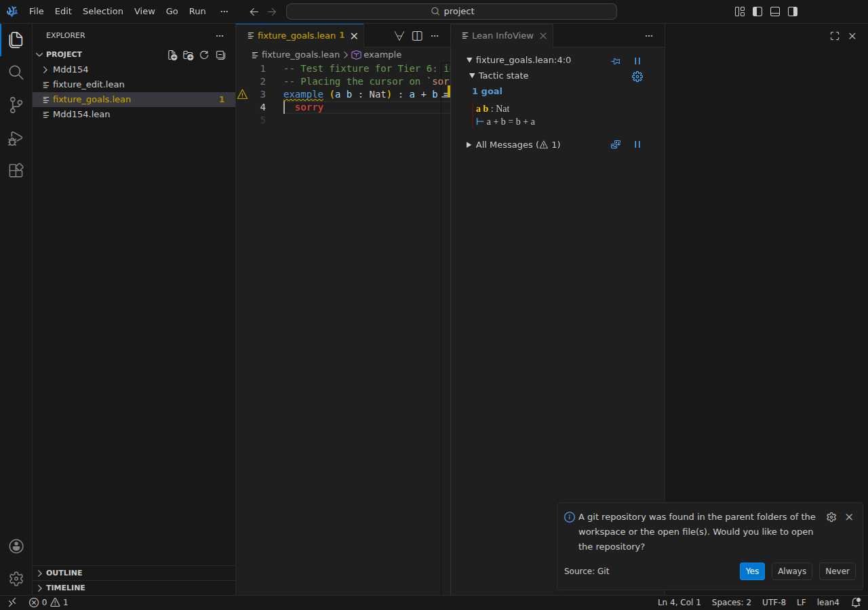
Task: Open the Tactic state settings gear
Action: click(637, 77)
